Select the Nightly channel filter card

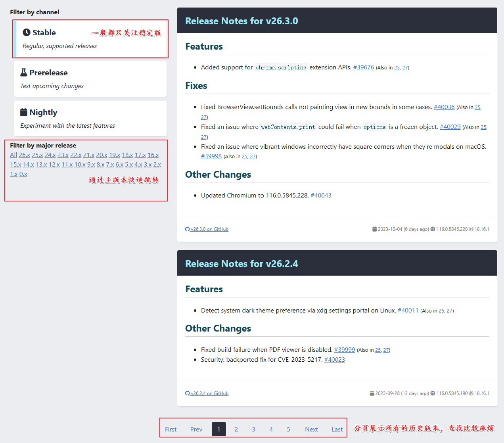pyautogui.click(x=90, y=119)
